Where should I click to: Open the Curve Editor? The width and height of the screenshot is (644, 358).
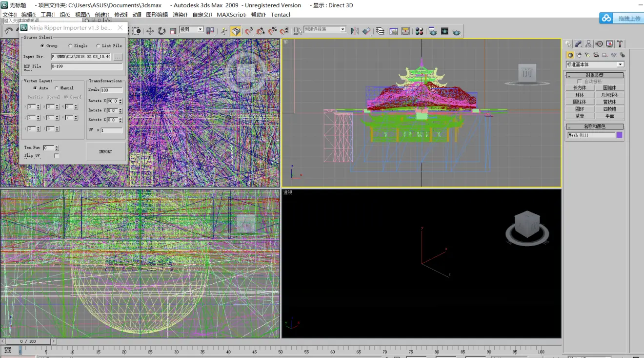[x=393, y=31]
